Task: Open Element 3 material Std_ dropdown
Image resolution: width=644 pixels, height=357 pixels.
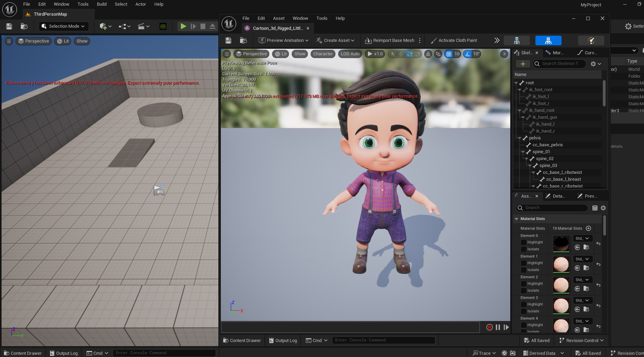Action: [582, 301]
